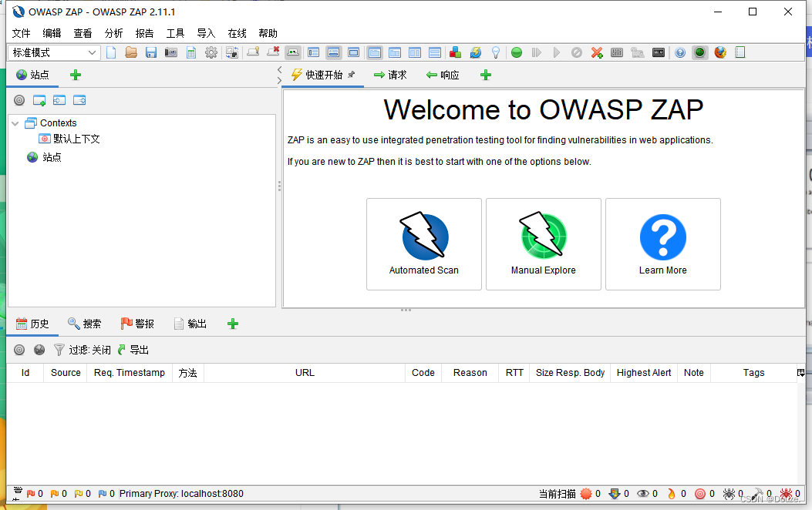Image resolution: width=812 pixels, height=510 pixels.
Task: Unpin the 快速开始 tab pin icon
Action: click(352, 75)
